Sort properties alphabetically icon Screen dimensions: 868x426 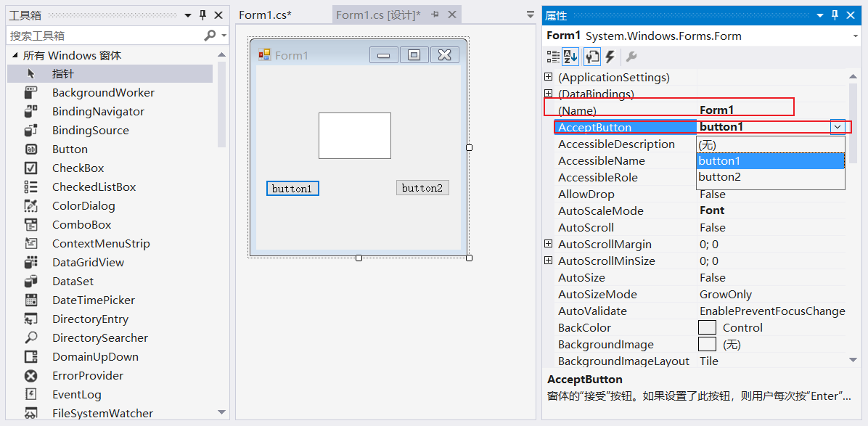tap(570, 57)
